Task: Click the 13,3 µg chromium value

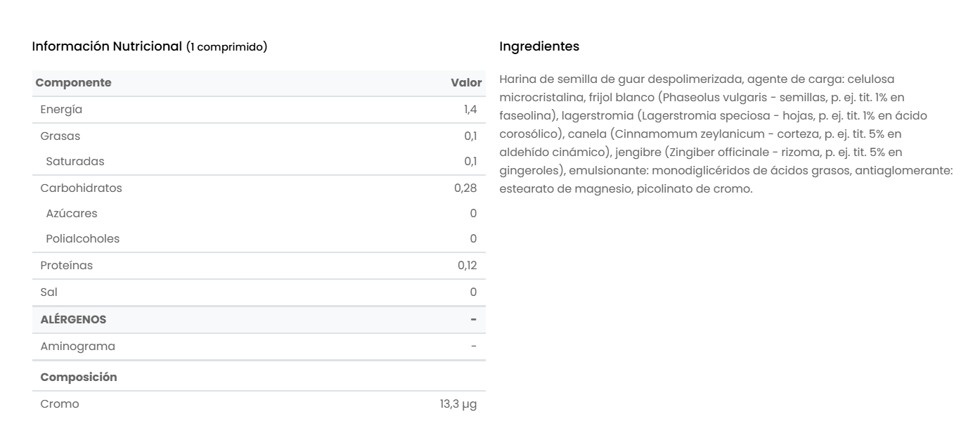Action: [454, 404]
